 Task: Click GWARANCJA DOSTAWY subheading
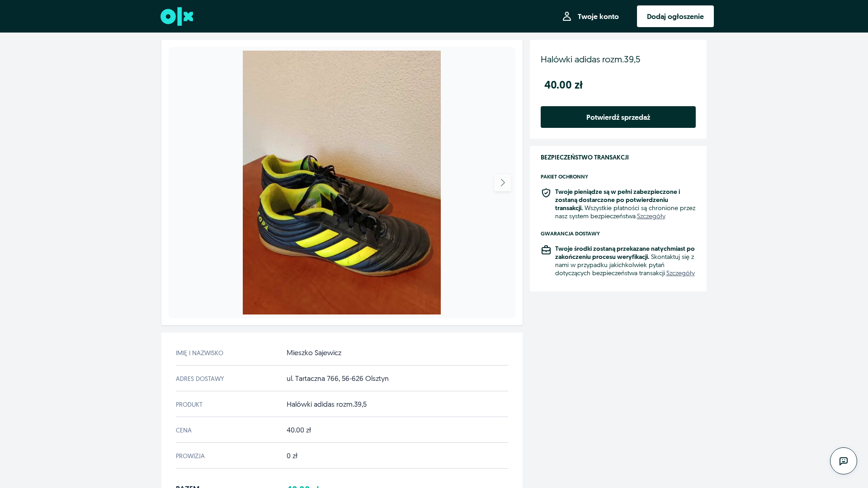pyautogui.click(x=570, y=234)
